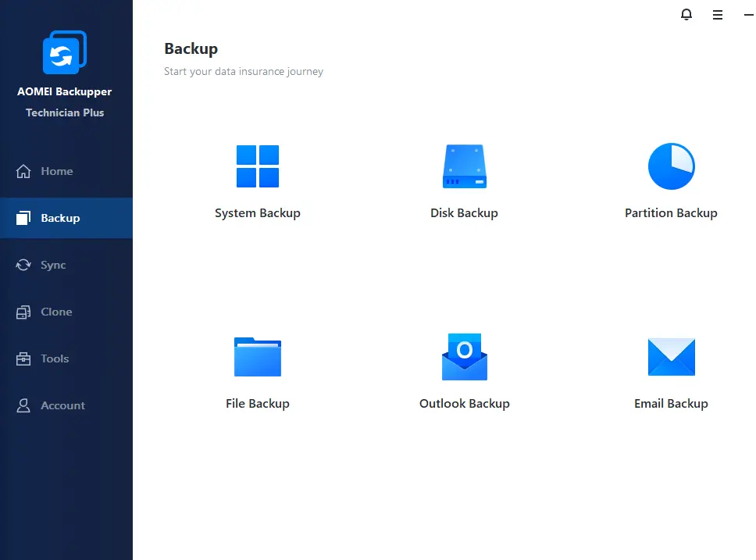Open the hamburger menu icon

point(718,15)
